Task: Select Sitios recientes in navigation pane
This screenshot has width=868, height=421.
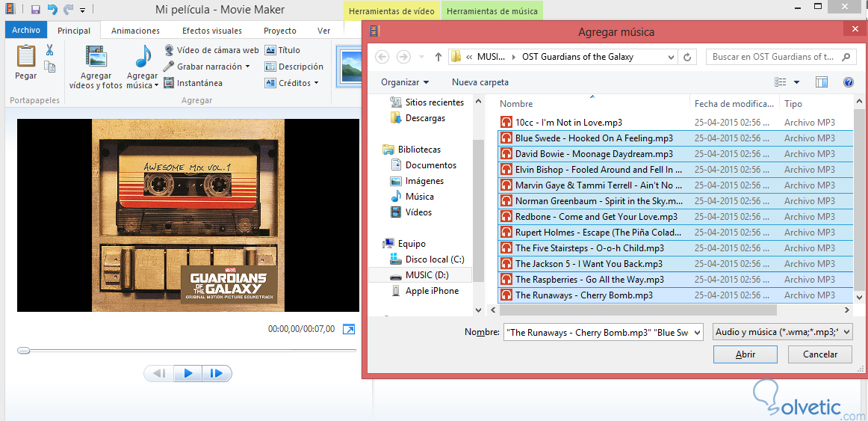Action: 427,102
